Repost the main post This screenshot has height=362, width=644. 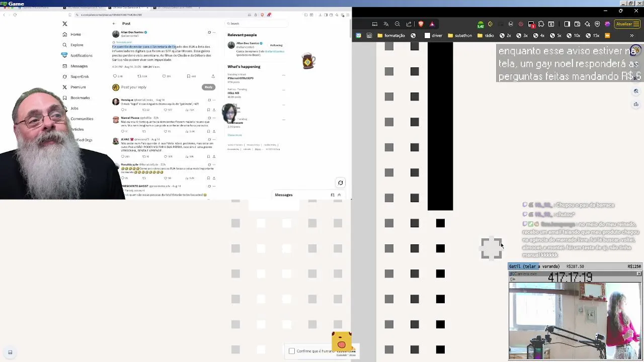click(x=139, y=76)
